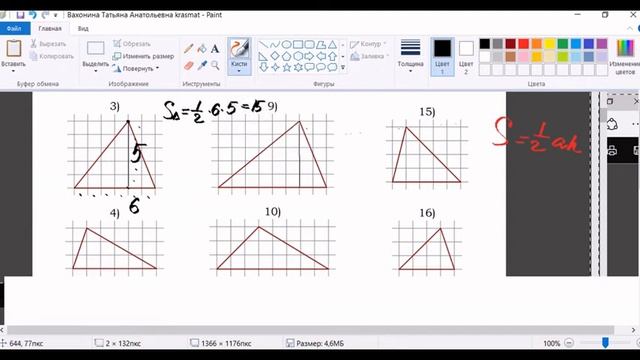Click the zoom out minus button
This screenshot has height=360, width=640.
569,343
